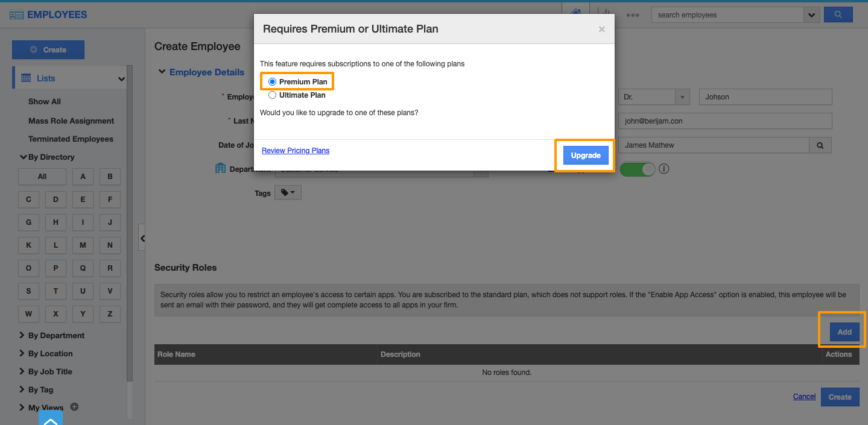Click the Upgrade button in the dialog
868x425 pixels.
pos(585,156)
